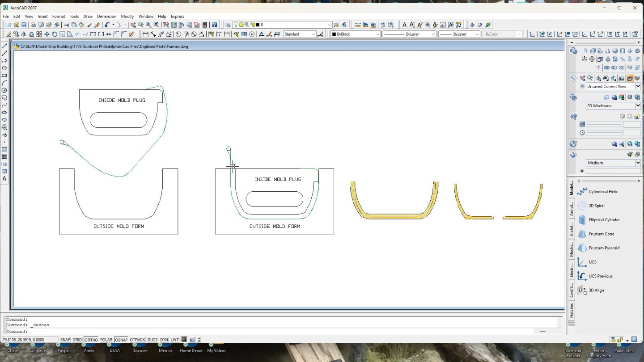644x362 pixels.
Task: Open the Modify menu
Action: click(x=127, y=17)
